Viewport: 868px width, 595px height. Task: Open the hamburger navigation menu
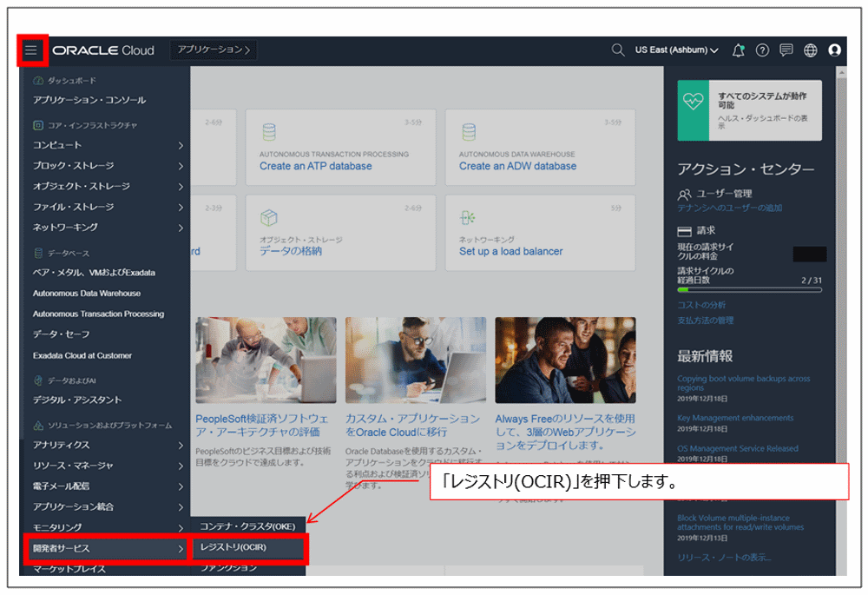(x=32, y=50)
